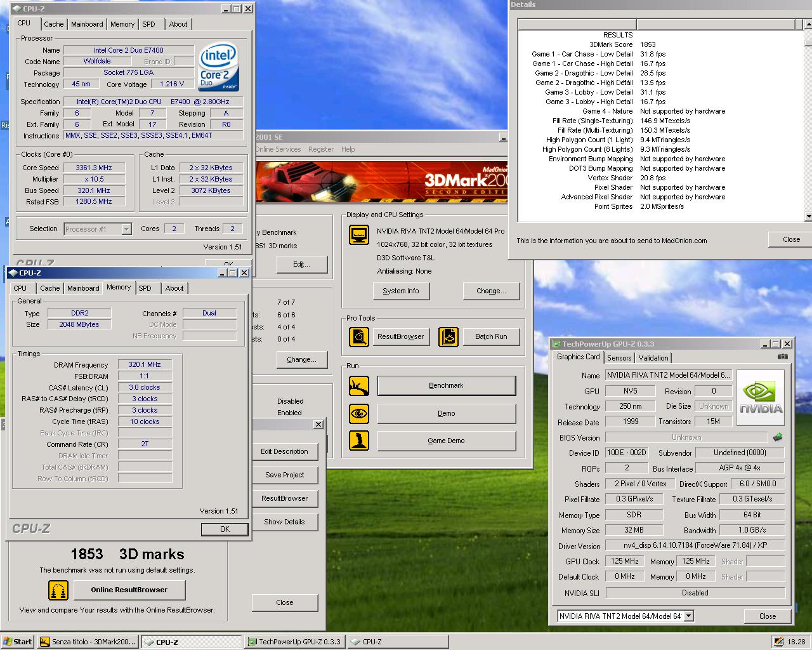Screen dimensions: 812x650
Task: Switch to 3DMark2001 taskbar window
Action: [88, 642]
